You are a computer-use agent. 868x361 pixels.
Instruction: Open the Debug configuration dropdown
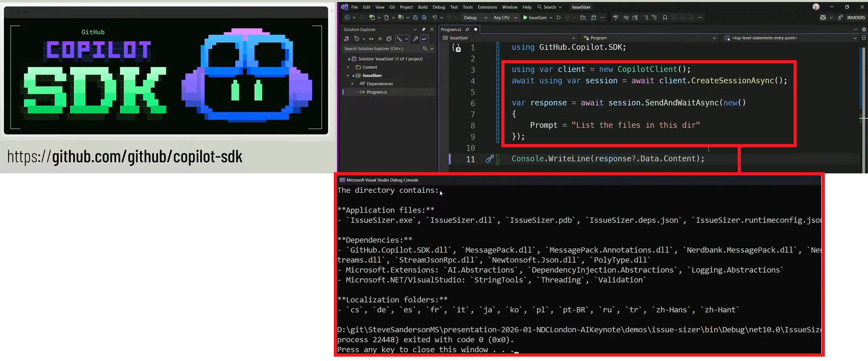[476, 17]
